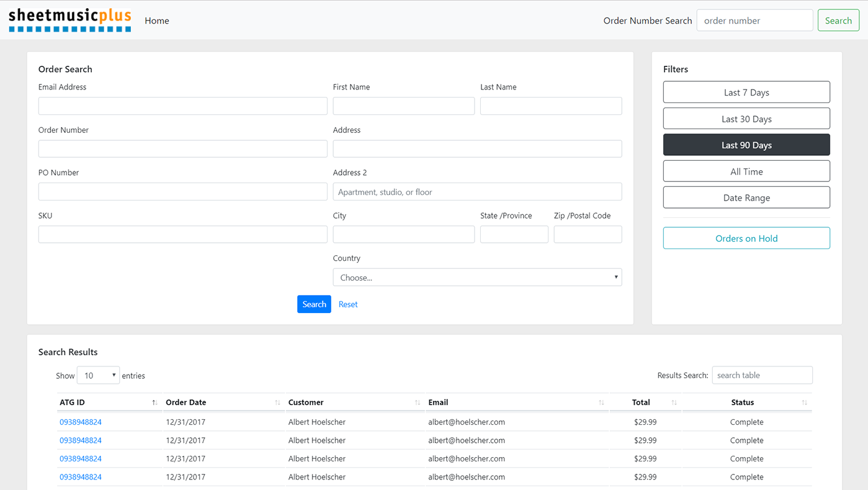
Task: Open the Country dropdown
Action: coord(477,277)
